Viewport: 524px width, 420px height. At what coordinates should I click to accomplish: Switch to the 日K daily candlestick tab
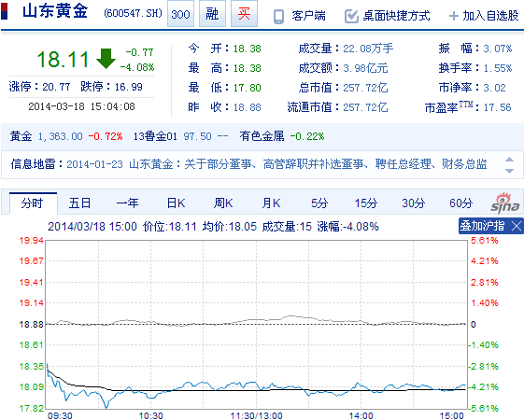(x=176, y=203)
